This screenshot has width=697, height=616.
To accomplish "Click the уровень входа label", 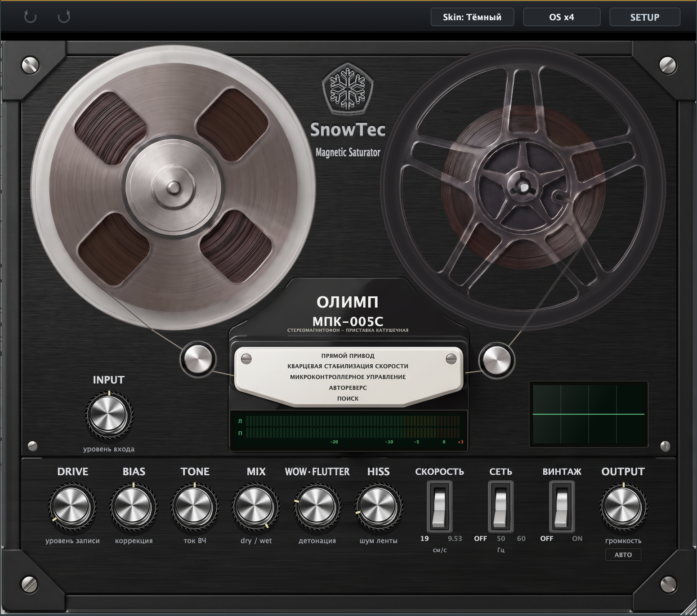I will pyautogui.click(x=108, y=449).
